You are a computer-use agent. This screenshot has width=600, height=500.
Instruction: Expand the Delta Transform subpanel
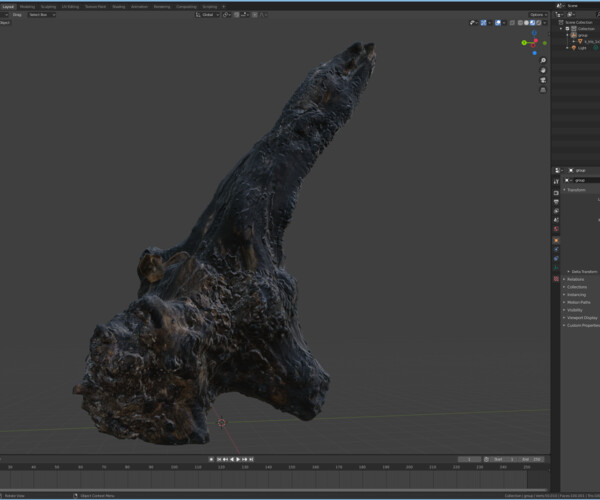(x=584, y=272)
